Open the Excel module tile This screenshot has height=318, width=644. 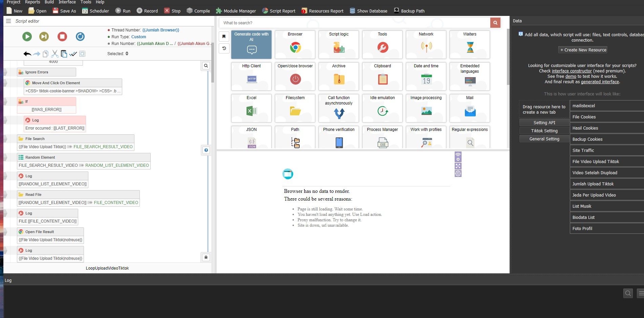[251, 108]
